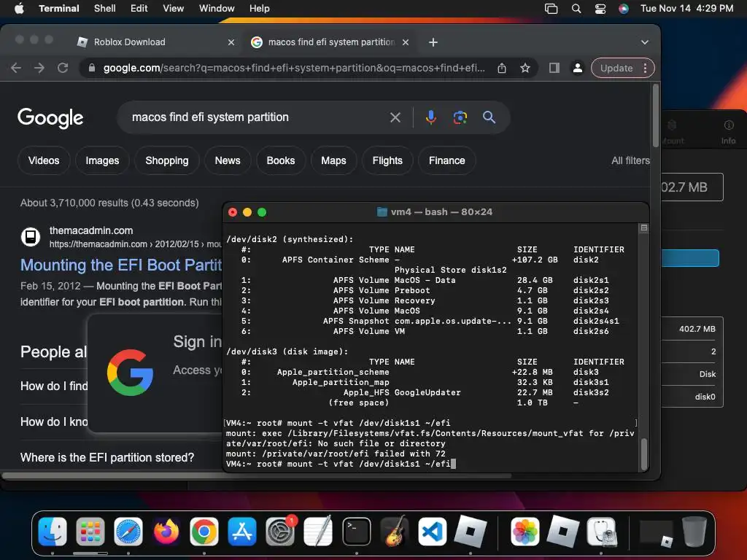This screenshot has width=747, height=560.
Task: Open Mounting the EFI Boot Partition result
Action: pyautogui.click(x=121, y=265)
